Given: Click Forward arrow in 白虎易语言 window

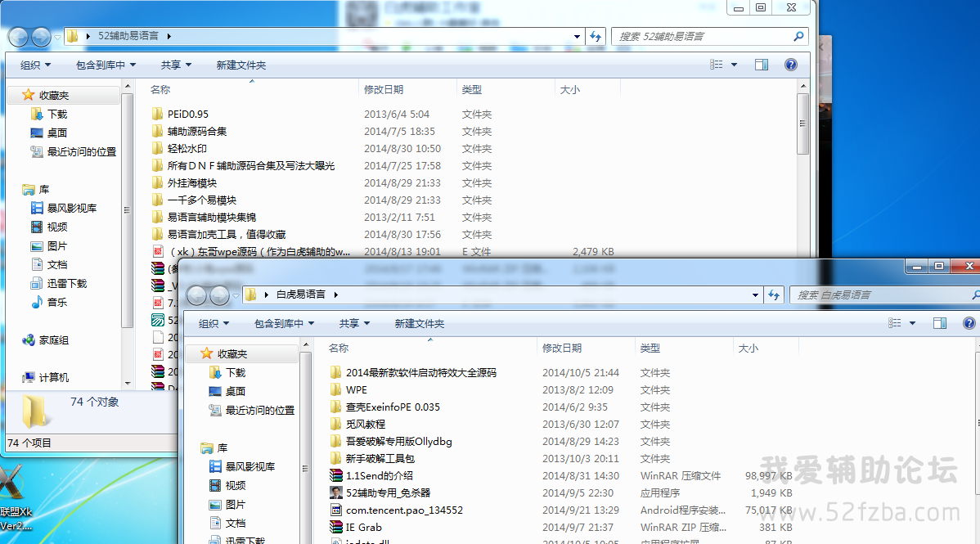Looking at the screenshot, I should (219, 295).
